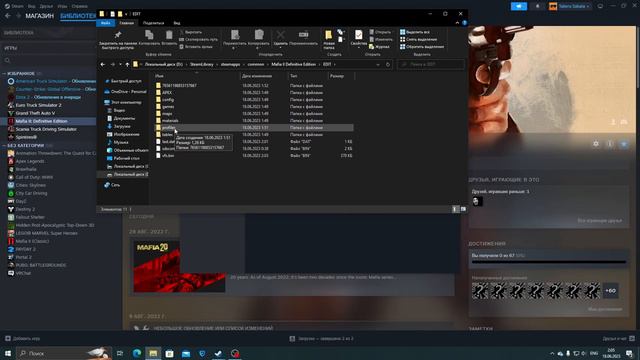Open OneDrive - Personal in nav pane
The height and width of the screenshot is (360, 640).
click(125, 92)
